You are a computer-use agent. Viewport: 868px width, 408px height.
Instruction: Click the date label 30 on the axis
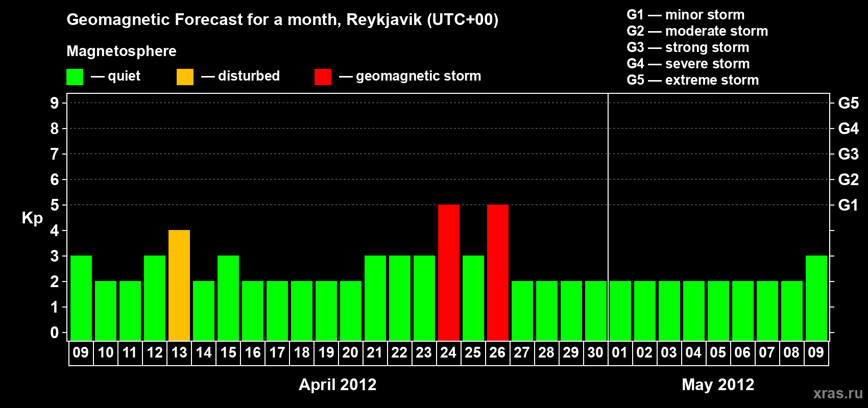coord(596,352)
